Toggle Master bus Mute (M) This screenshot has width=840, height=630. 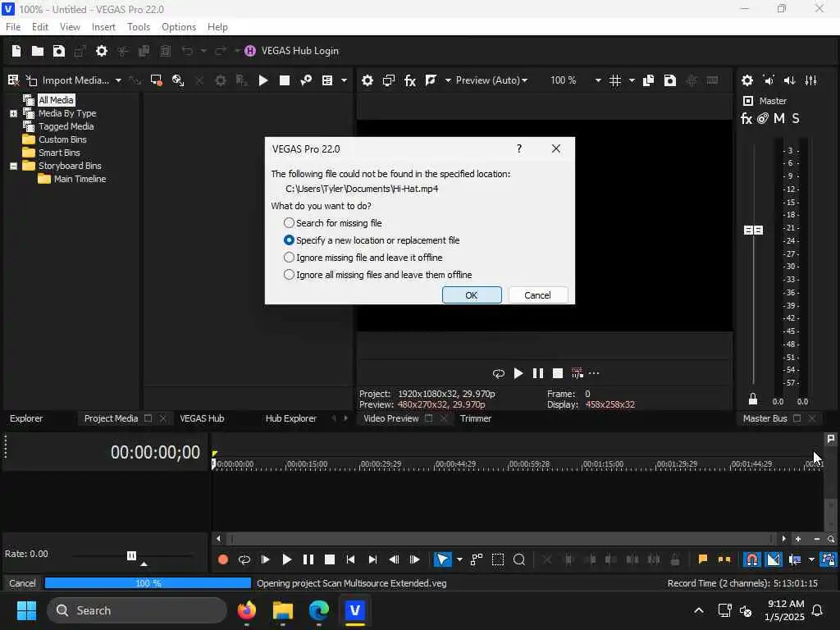pos(779,118)
